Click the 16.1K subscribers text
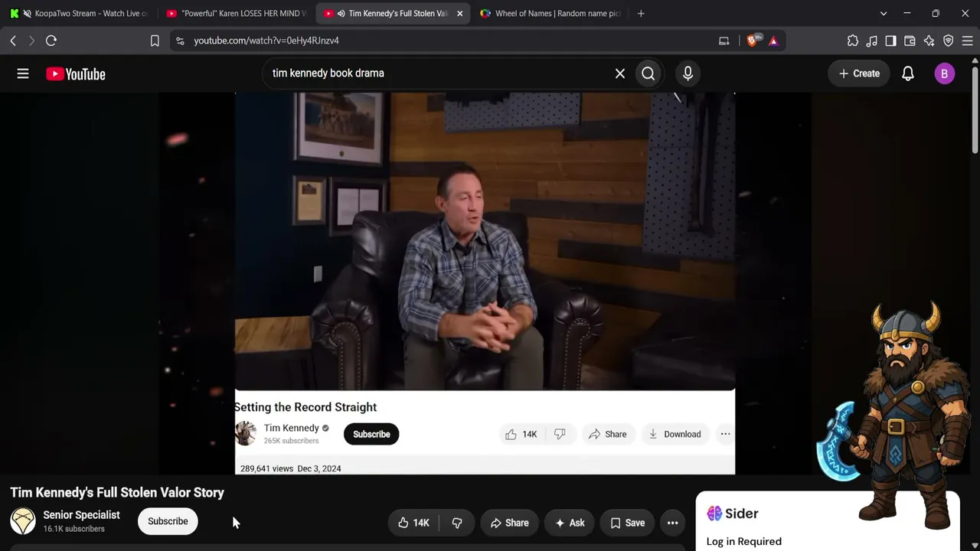 tap(73, 529)
